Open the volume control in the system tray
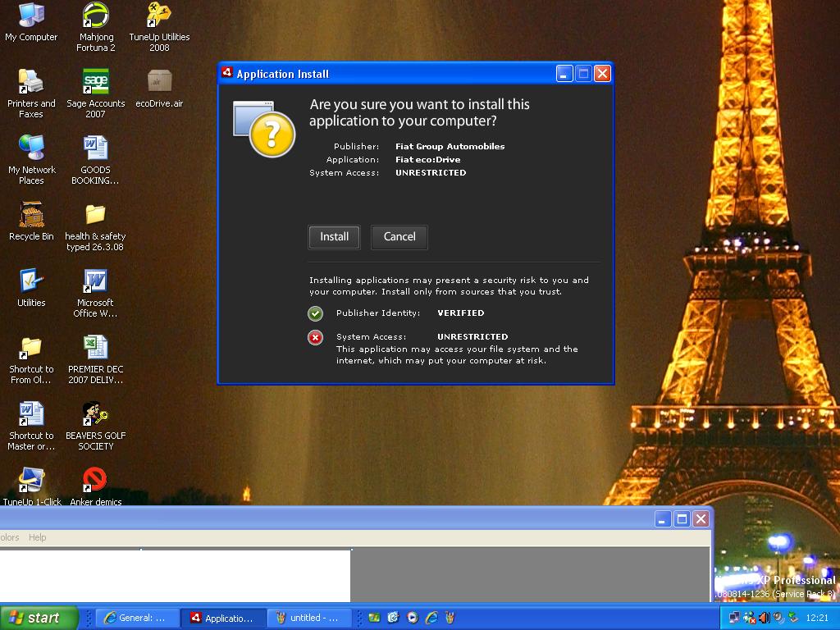This screenshot has height=630, width=840. coord(763,617)
